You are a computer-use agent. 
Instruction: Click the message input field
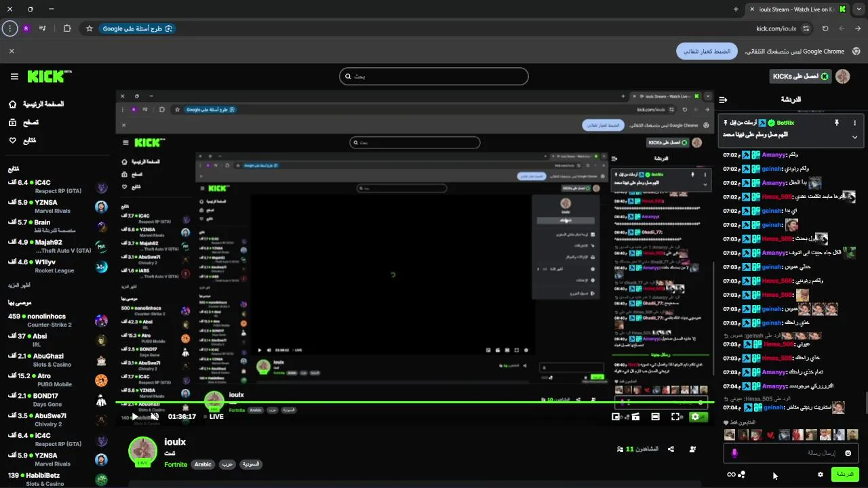click(x=791, y=453)
